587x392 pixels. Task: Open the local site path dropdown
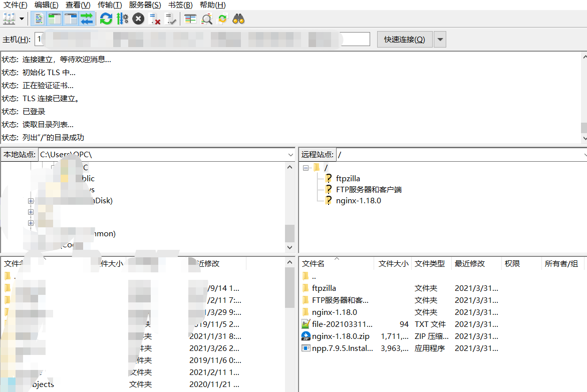pyautogui.click(x=290, y=155)
